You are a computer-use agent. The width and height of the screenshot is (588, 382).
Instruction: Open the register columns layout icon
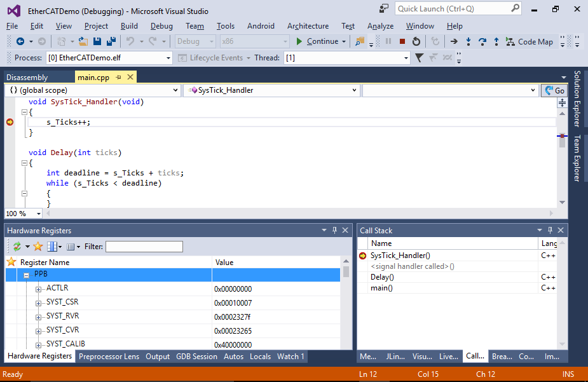click(52, 246)
